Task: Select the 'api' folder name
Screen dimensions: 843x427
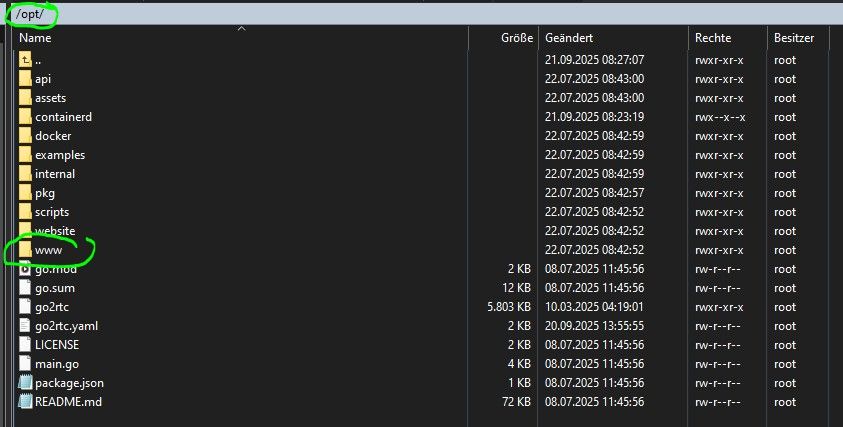Action: (x=43, y=79)
